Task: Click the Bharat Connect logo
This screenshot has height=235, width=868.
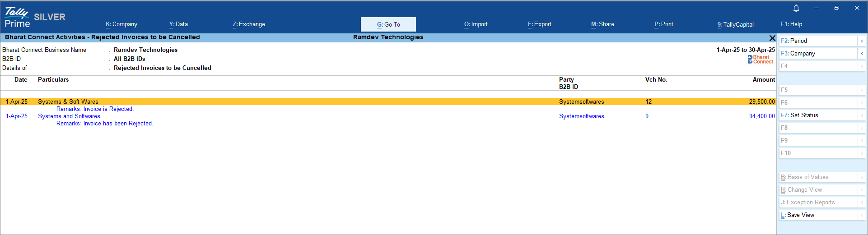Action: pyautogui.click(x=761, y=59)
